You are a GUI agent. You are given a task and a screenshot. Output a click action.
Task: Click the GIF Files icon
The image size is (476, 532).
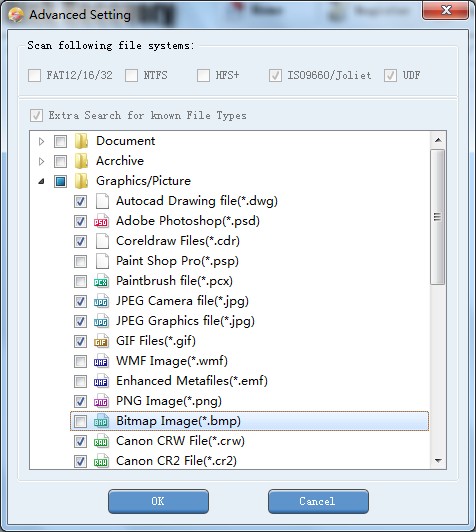101,341
